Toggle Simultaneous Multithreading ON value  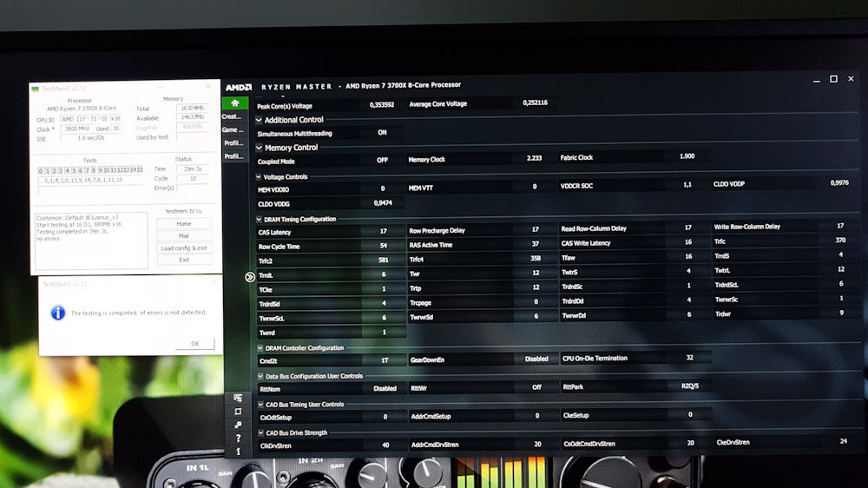click(383, 133)
